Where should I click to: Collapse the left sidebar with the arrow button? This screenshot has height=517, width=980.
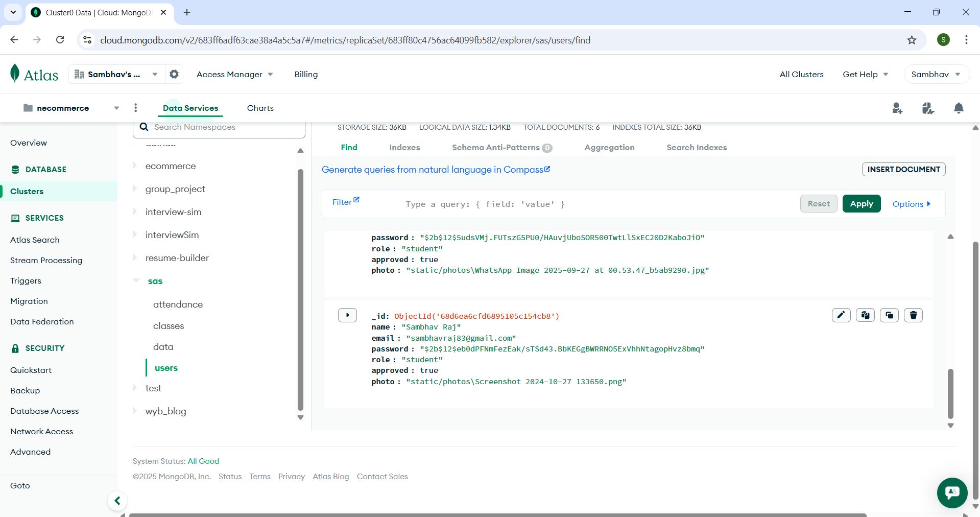(x=117, y=501)
